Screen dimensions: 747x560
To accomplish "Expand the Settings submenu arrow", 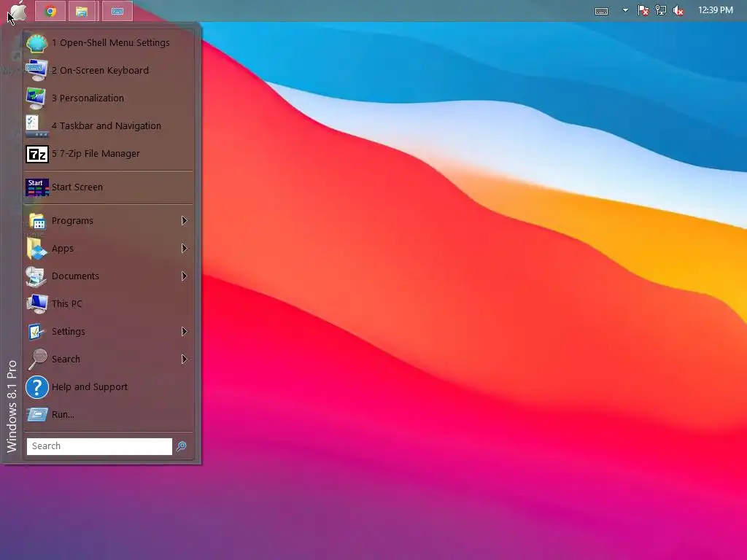I will [185, 332].
